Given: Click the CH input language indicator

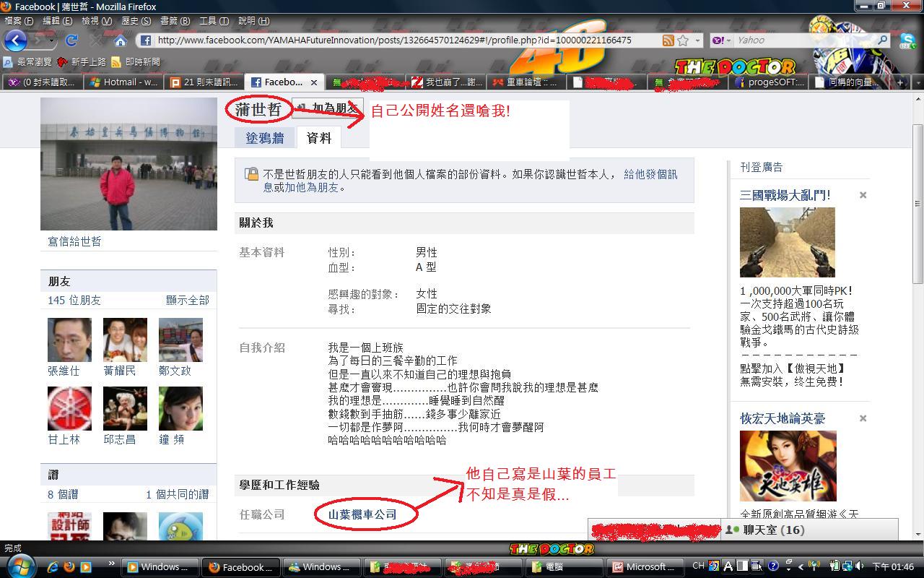Looking at the screenshot, I should point(698,566).
